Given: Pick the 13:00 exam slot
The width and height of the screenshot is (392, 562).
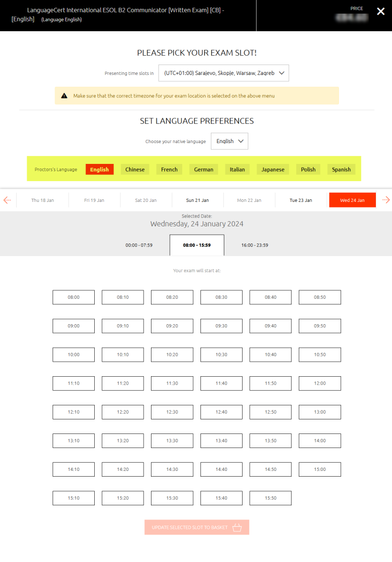Looking at the screenshot, I should click(x=320, y=412).
